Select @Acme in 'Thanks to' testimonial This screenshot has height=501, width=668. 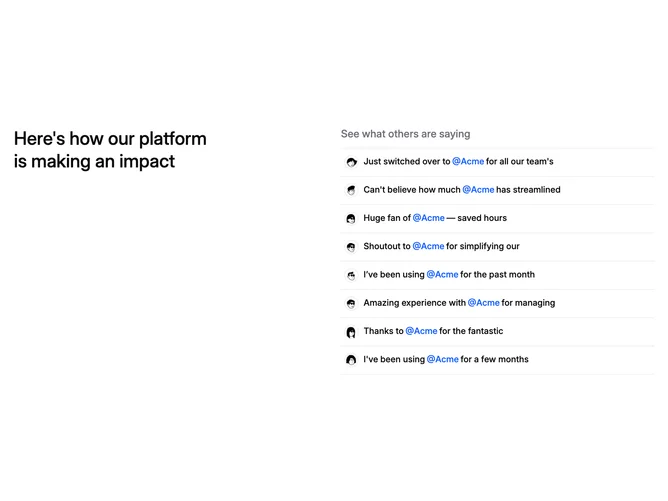(x=421, y=331)
